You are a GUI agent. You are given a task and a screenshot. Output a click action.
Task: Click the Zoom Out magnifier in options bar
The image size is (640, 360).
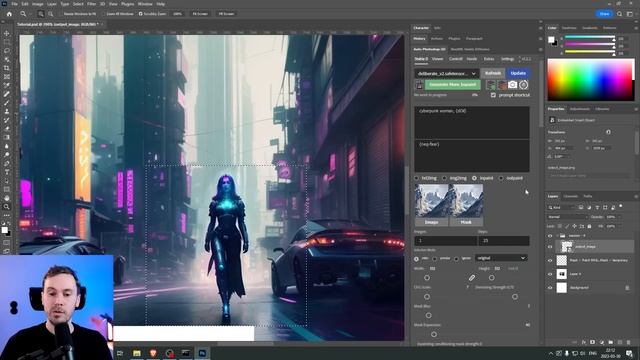(51, 14)
